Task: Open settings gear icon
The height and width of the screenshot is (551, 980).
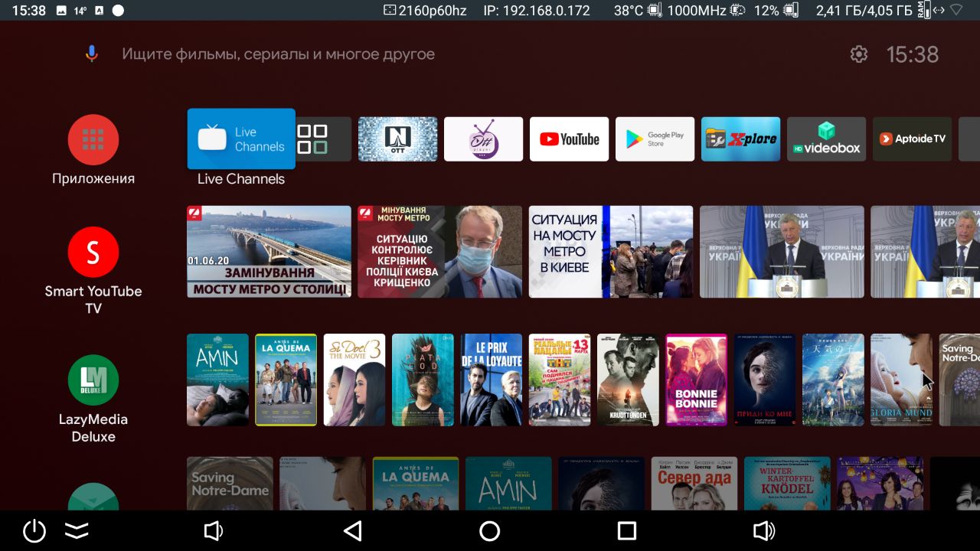Action: coord(859,54)
